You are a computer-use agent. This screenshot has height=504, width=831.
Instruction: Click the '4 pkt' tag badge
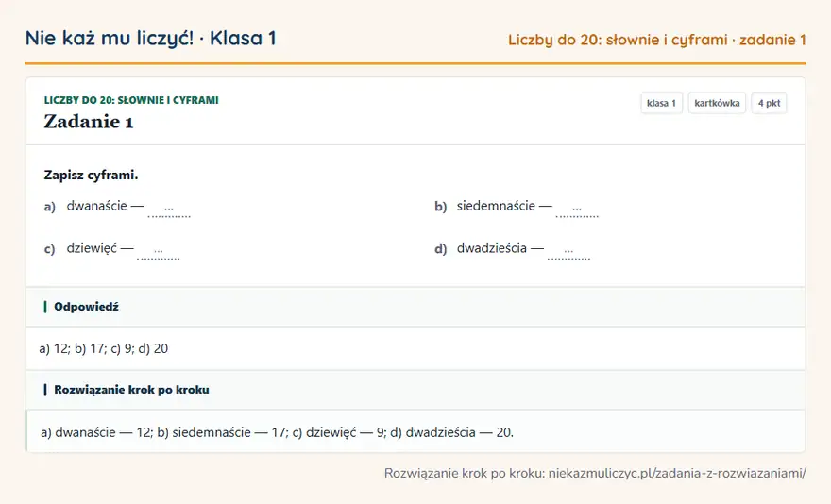769,103
